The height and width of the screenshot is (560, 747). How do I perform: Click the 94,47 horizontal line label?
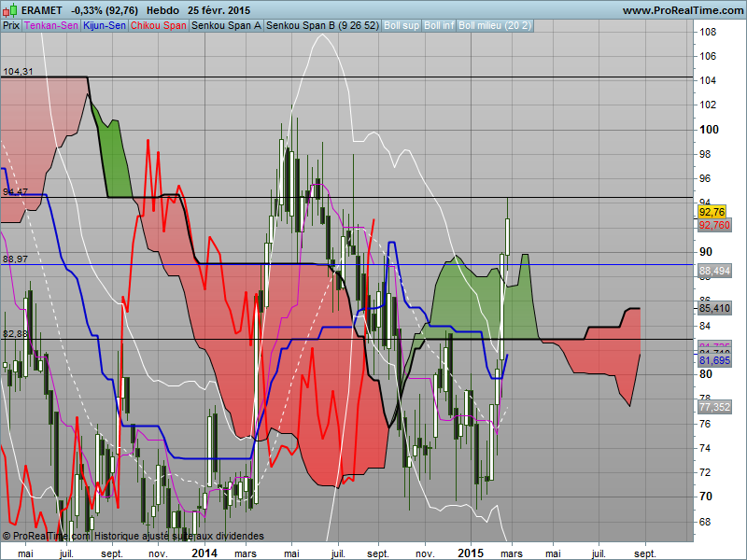click(15, 192)
